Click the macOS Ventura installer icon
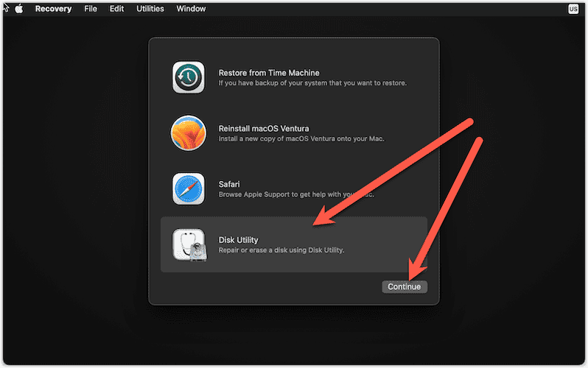 click(188, 133)
